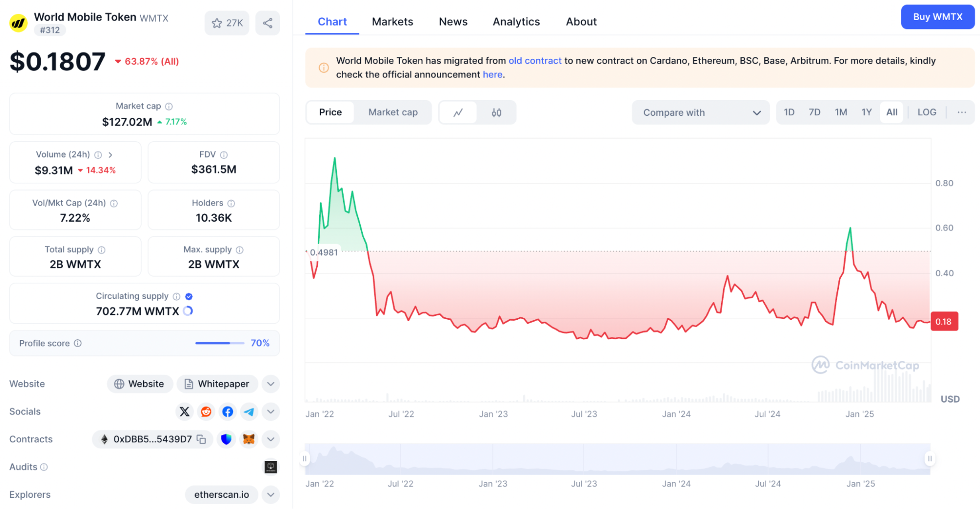Expand the Socials chevron
Screen dimensions: 980x509
[271, 412]
